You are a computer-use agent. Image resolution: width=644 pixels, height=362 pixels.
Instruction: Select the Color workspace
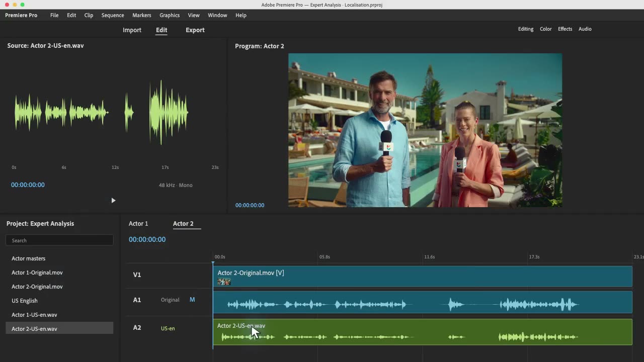546,29
